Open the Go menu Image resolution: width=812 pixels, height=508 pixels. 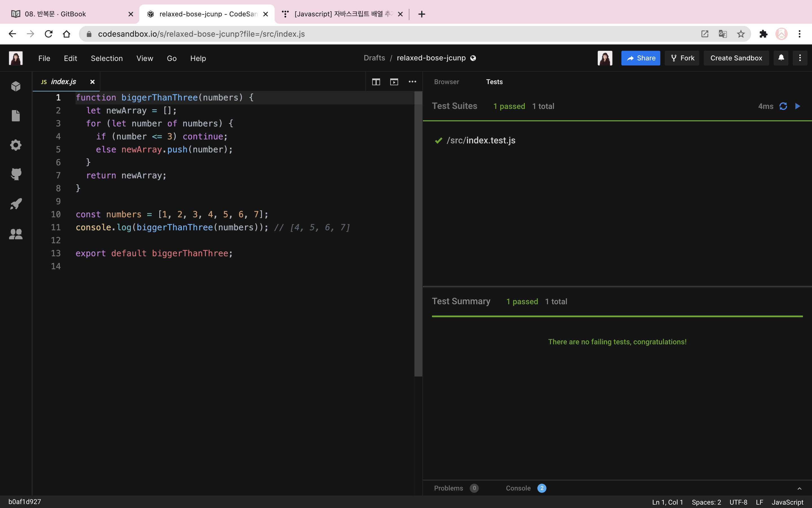[171, 58]
